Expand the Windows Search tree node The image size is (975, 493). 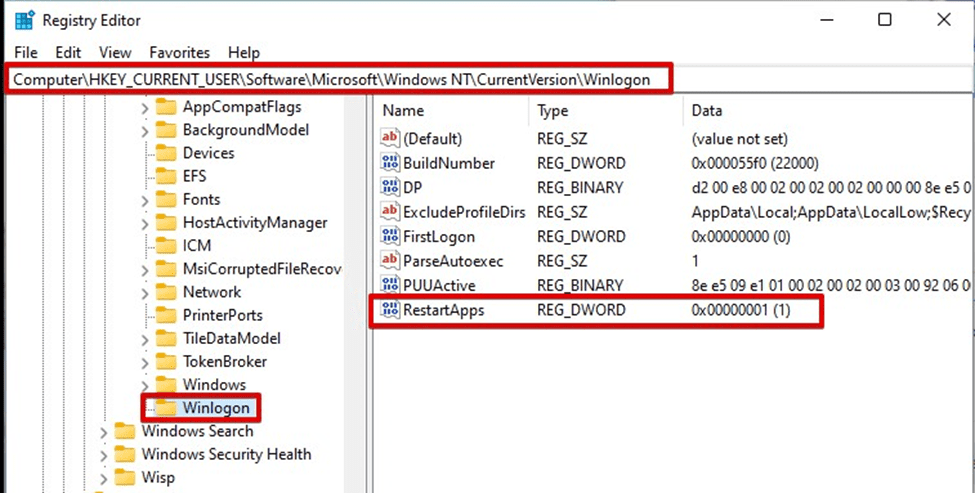tap(104, 432)
